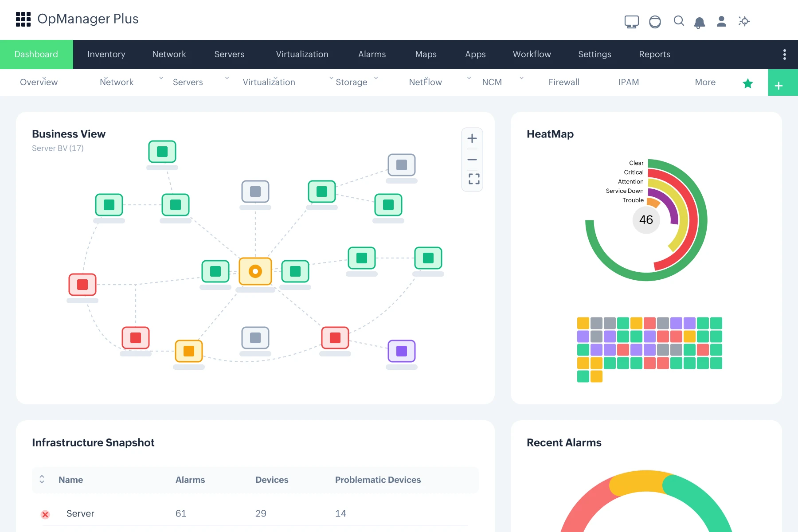This screenshot has height=532, width=798.
Task: Select the NetFlow dashboard sub-tab
Action: (425, 82)
